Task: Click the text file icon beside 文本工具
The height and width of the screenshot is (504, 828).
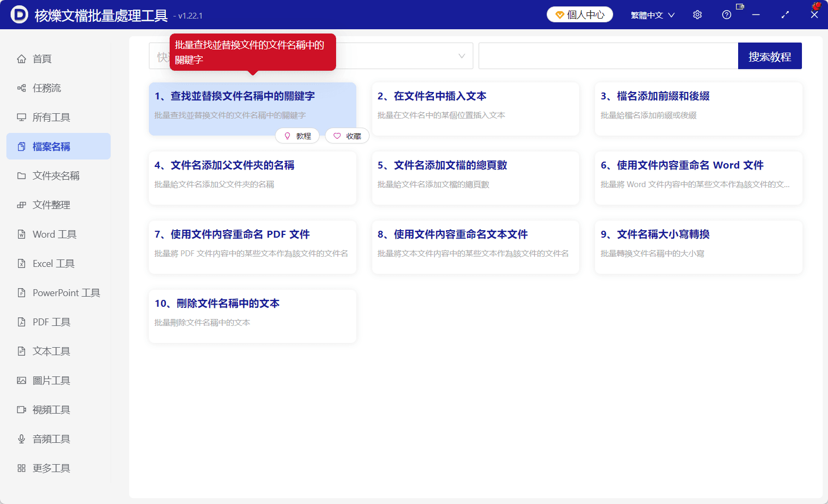Action: coord(21,351)
